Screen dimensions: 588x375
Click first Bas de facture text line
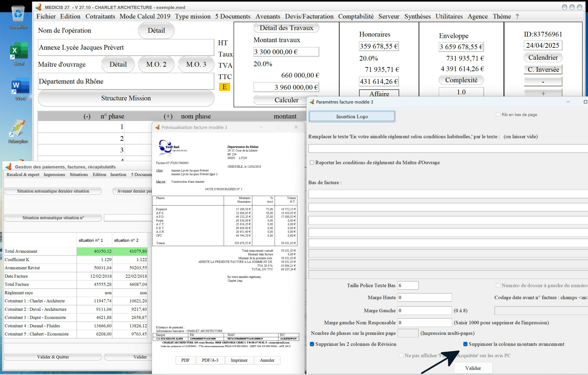point(448,194)
